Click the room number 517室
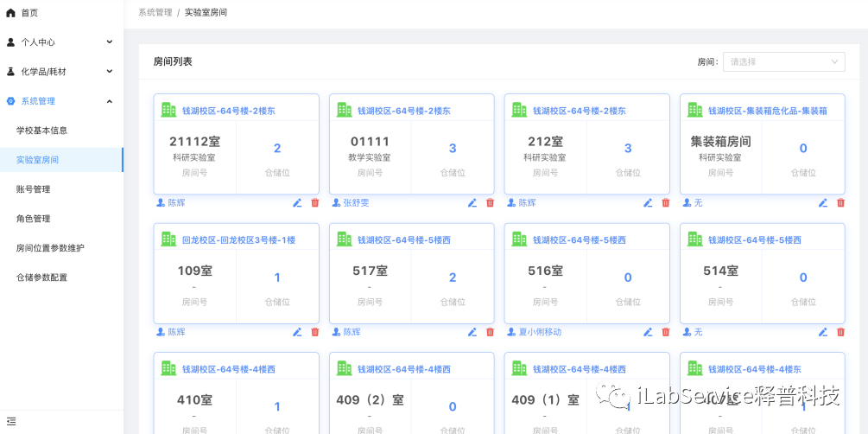Image resolution: width=868 pixels, height=434 pixels. tap(370, 271)
